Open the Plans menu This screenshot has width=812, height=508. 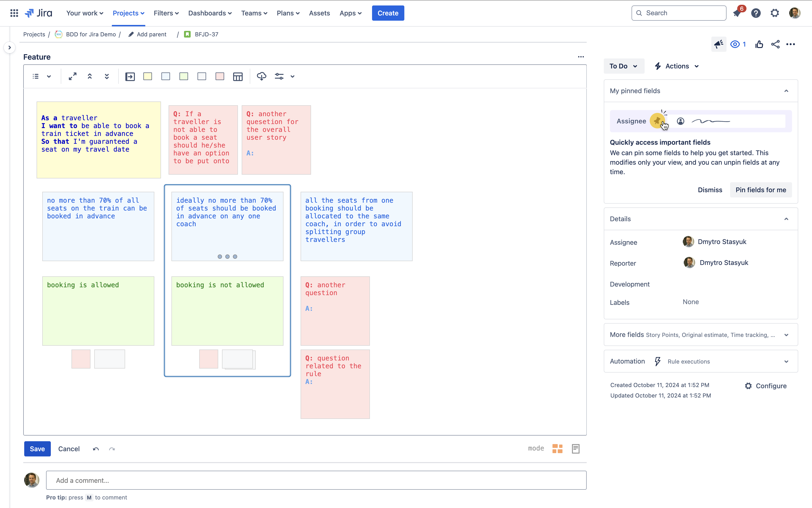(x=288, y=13)
